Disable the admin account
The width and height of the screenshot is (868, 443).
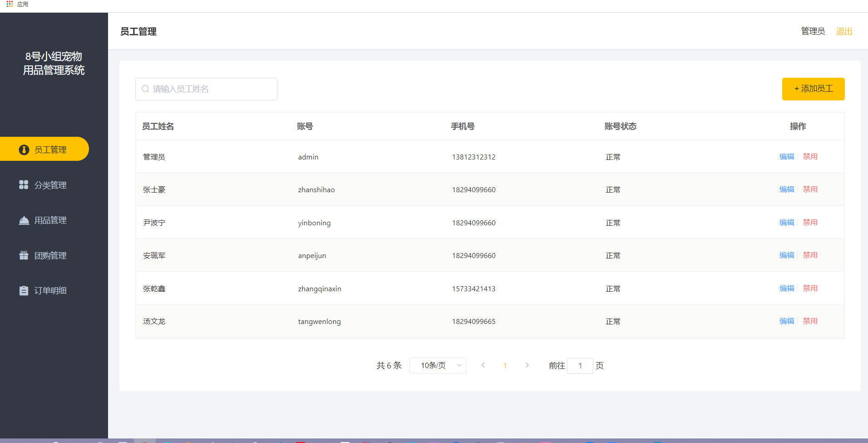[x=810, y=157]
